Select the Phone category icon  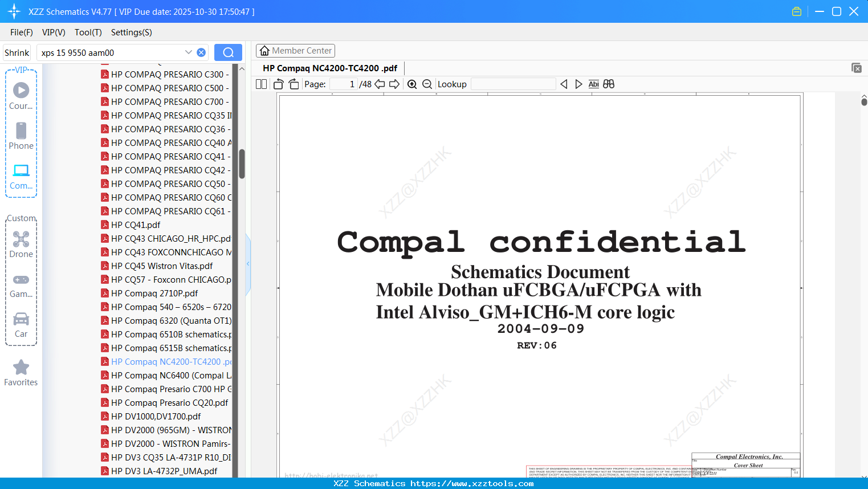(x=21, y=136)
